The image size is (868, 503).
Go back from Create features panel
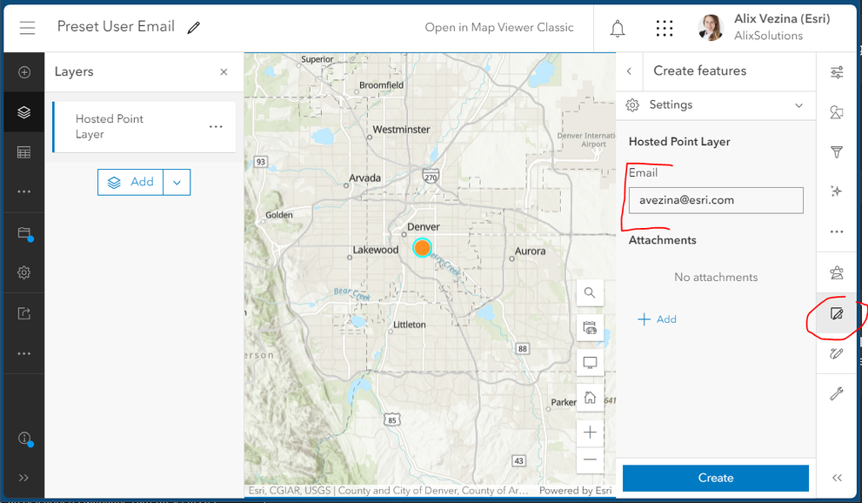[x=630, y=70]
